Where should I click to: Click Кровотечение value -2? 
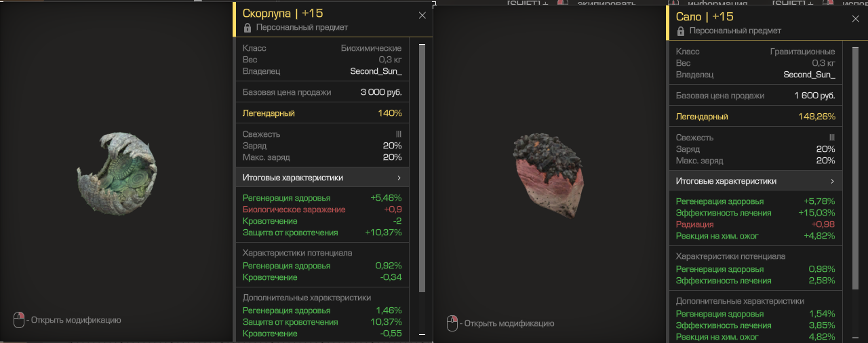click(397, 221)
